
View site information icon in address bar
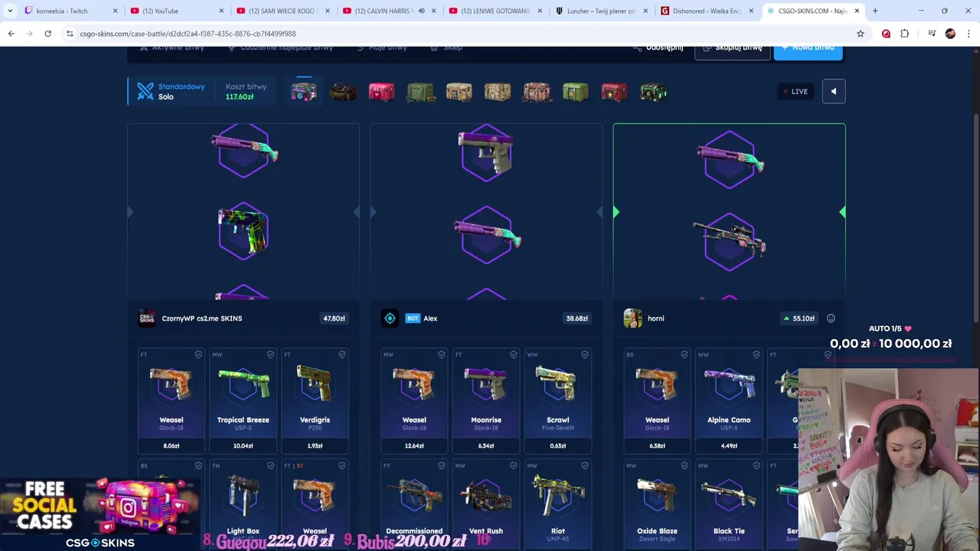(70, 34)
